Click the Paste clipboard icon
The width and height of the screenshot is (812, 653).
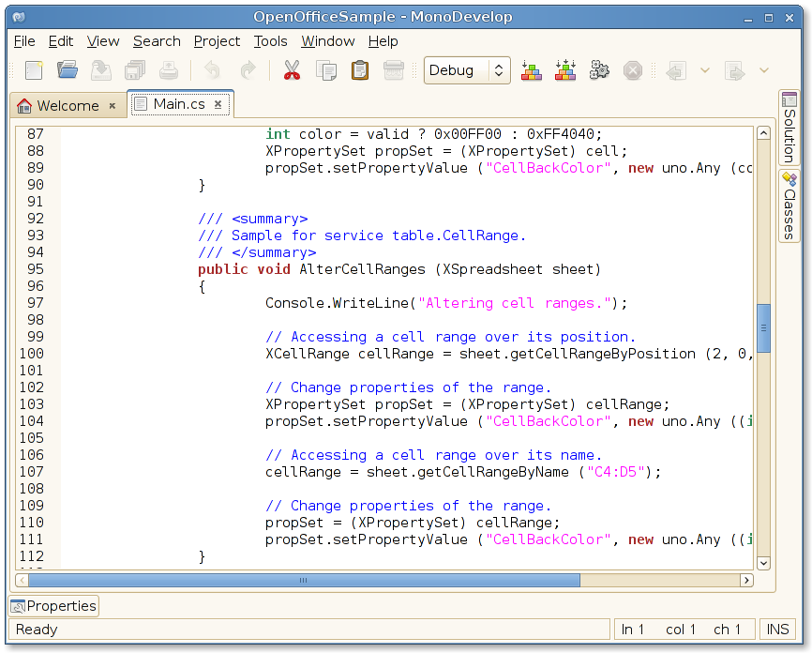[360, 70]
